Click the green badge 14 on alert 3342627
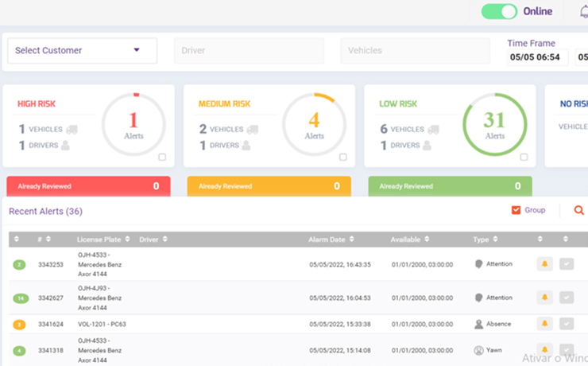588x366 pixels. click(x=20, y=298)
